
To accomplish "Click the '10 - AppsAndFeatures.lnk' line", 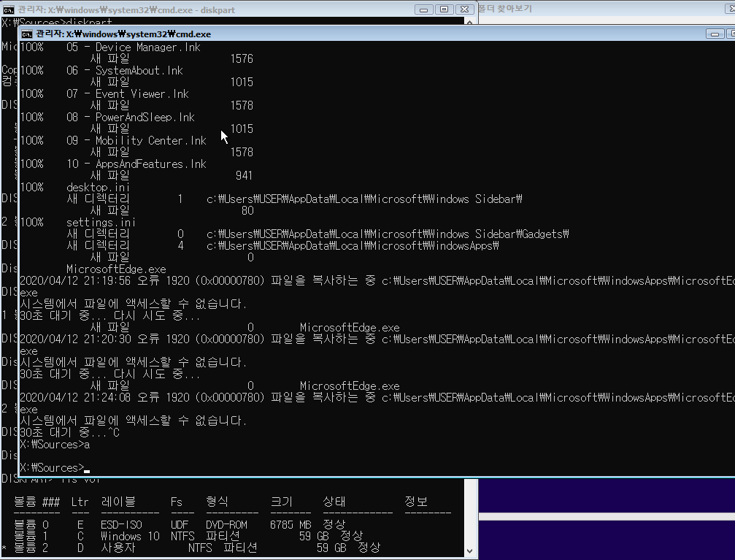I will click(113, 164).
